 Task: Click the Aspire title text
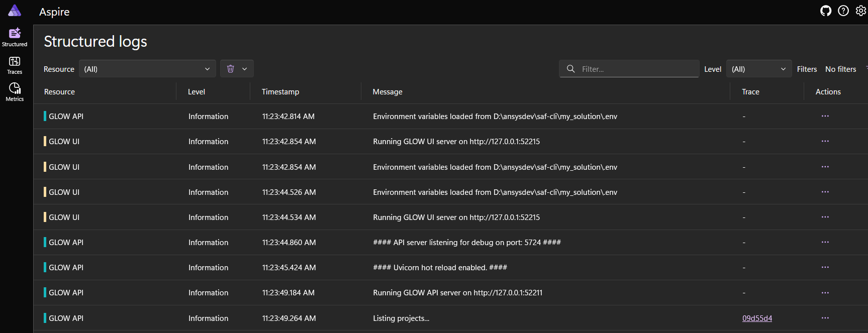point(54,12)
